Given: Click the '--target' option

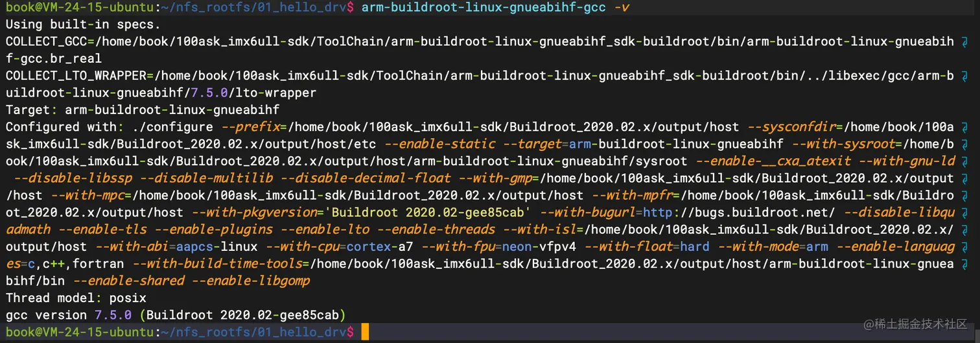Looking at the screenshot, I should [x=531, y=144].
